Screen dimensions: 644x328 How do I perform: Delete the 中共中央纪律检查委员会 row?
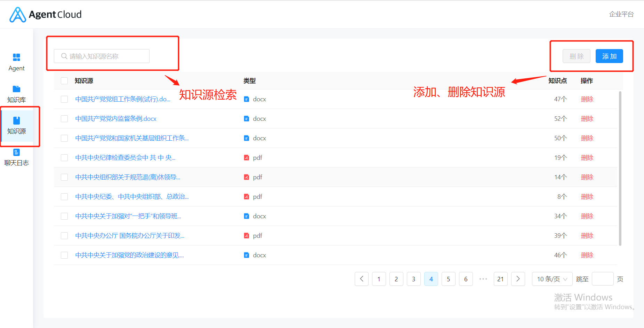click(587, 158)
